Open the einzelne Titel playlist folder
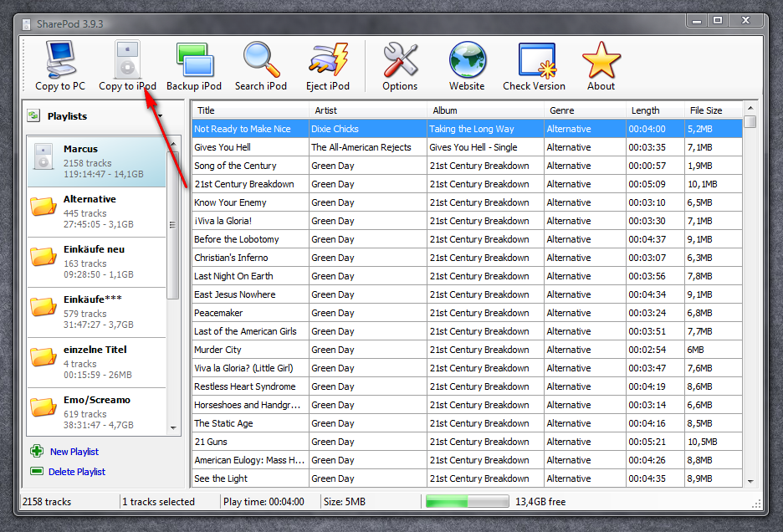The width and height of the screenshot is (783, 532). click(96, 363)
